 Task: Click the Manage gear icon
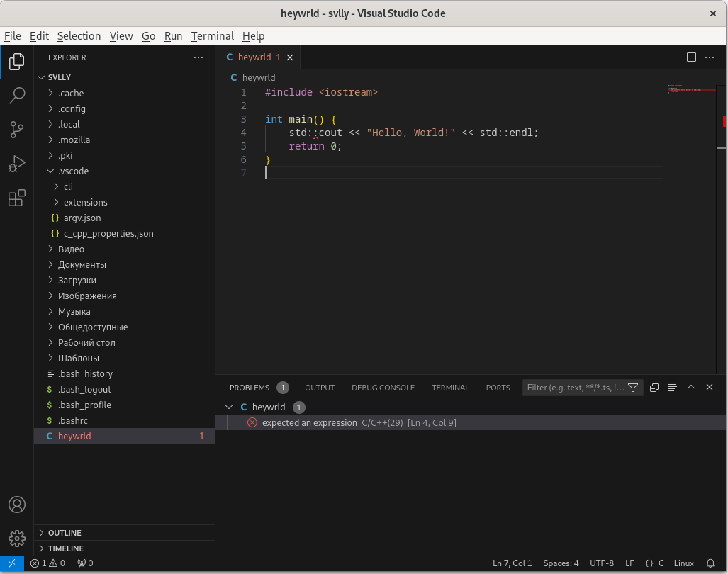pos(16,539)
